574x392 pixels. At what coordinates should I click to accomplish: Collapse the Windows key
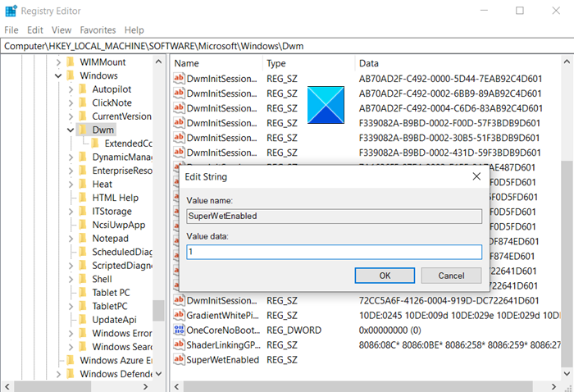(58, 75)
